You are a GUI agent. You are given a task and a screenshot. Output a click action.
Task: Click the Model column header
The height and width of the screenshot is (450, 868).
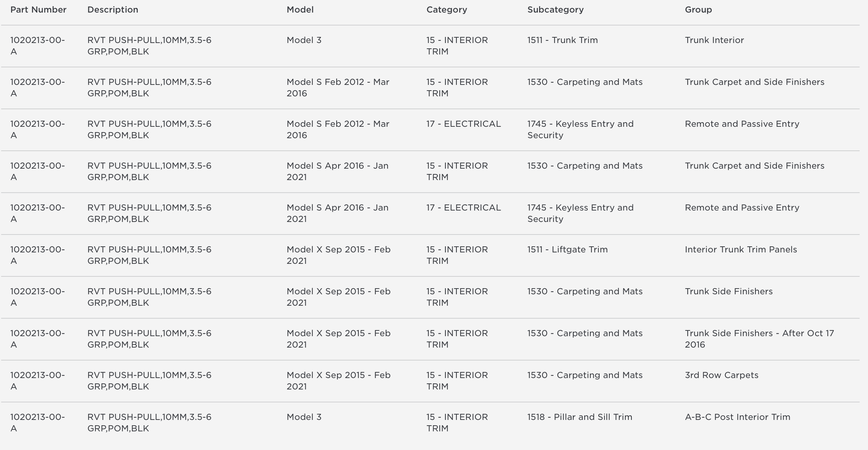tap(300, 10)
